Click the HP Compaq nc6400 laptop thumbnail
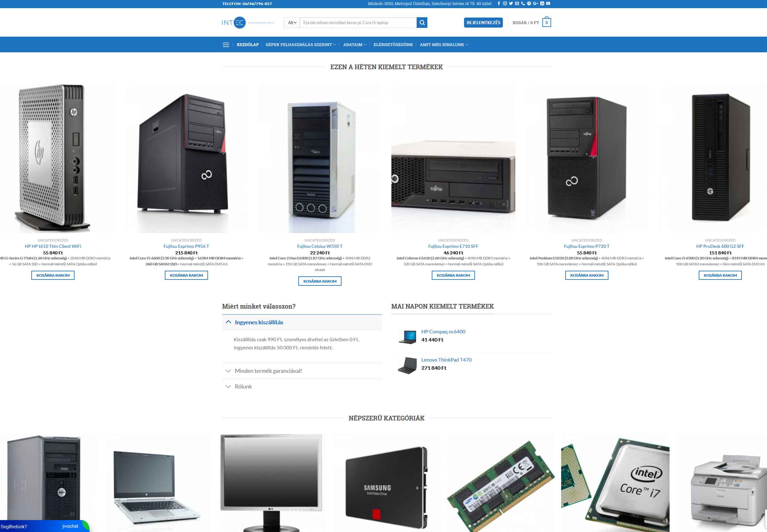 (x=407, y=337)
